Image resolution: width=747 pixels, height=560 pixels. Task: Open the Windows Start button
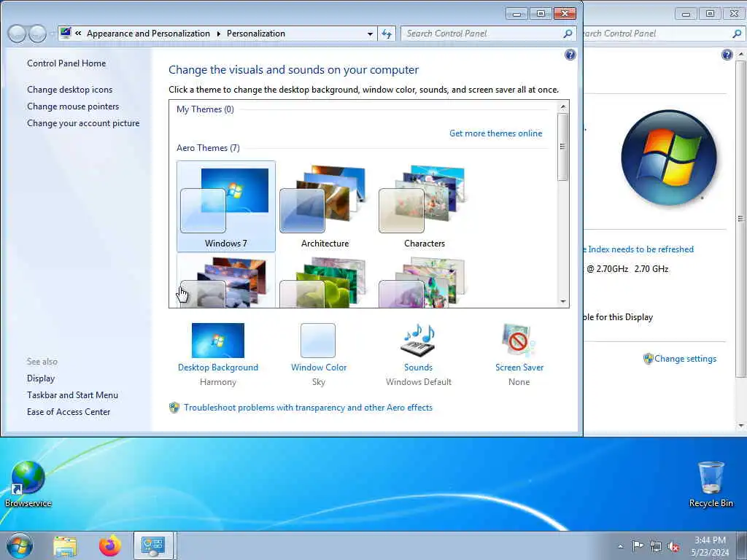click(20, 545)
